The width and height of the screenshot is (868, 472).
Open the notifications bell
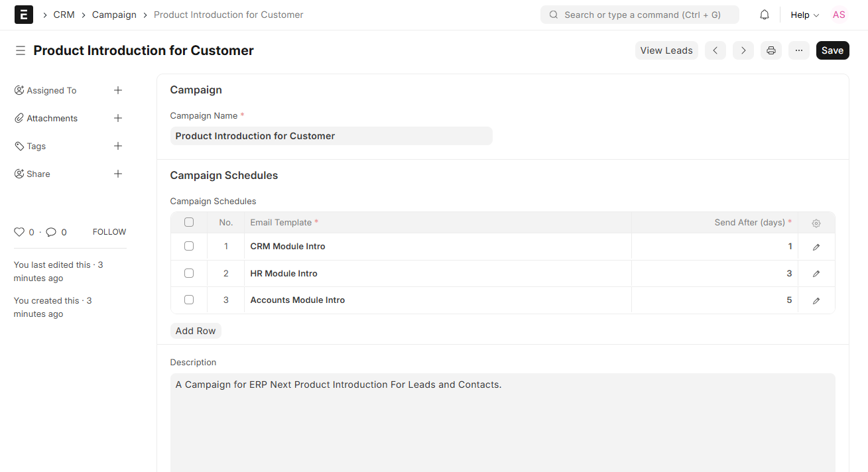pos(765,15)
